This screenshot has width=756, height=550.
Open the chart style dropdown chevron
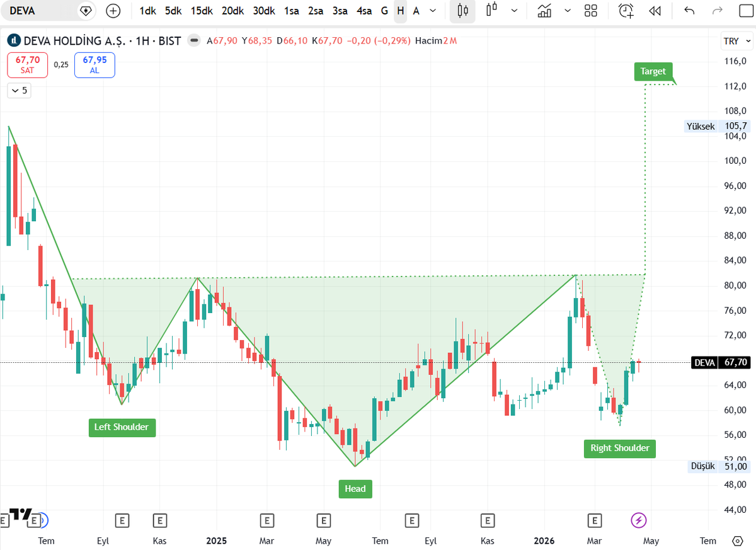[515, 11]
